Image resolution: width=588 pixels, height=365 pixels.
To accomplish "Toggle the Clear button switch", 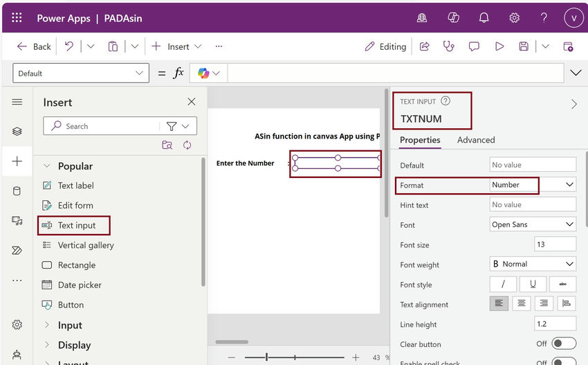I will pyautogui.click(x=564, y=344).
